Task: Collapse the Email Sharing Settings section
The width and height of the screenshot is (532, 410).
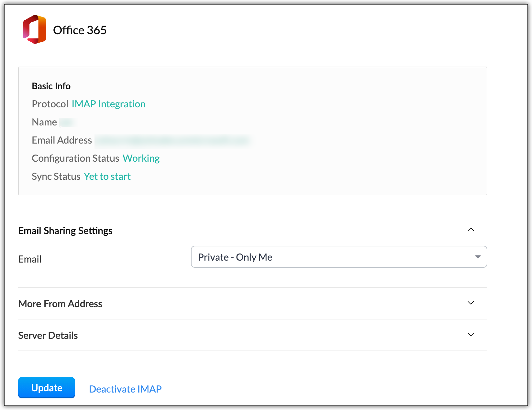Action: [471, 230]
